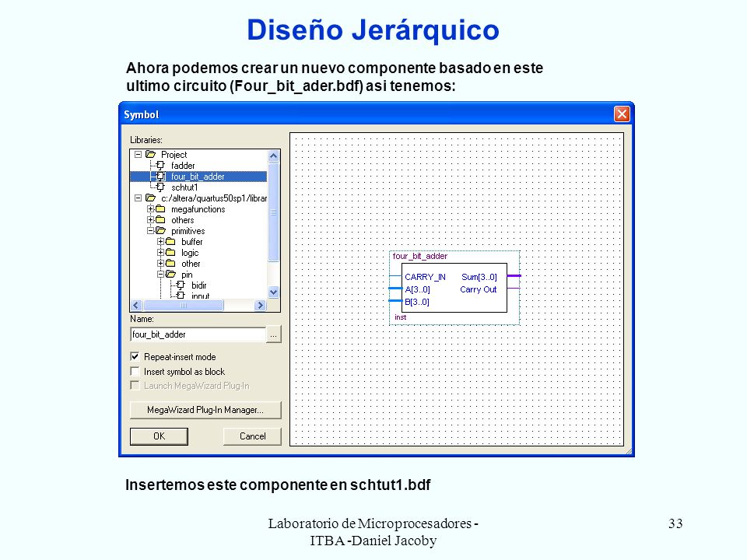Image resolution: width=747 pixels, height=560 pixels.
Task: Click the disabled Launch MegaWizard Plug-In checkbox
Action: point(135,385)
